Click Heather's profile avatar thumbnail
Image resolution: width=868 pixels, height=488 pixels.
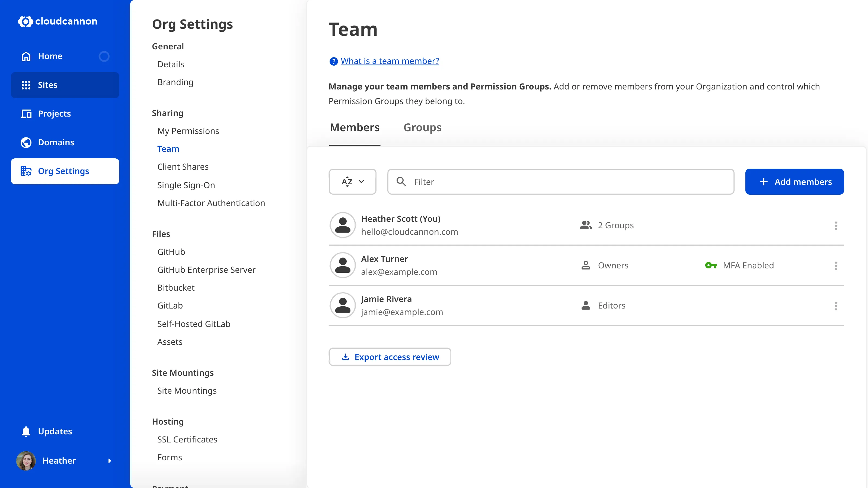pos(26,461)
